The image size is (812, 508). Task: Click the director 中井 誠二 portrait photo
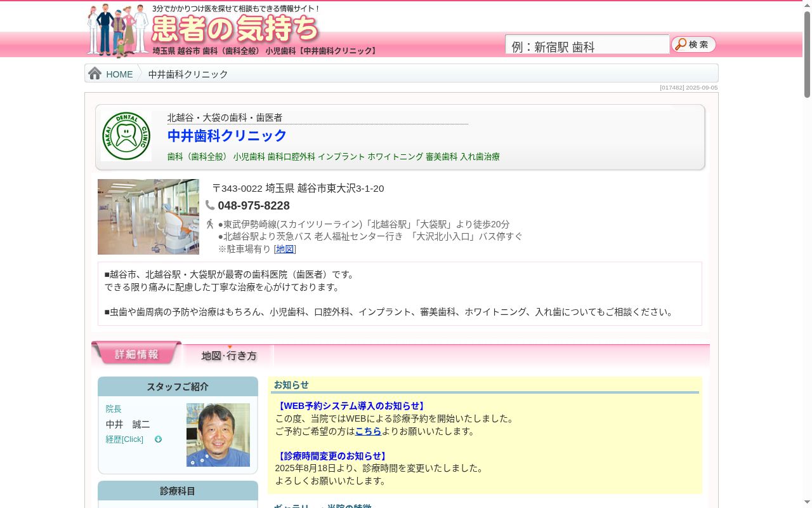[218, 435]
